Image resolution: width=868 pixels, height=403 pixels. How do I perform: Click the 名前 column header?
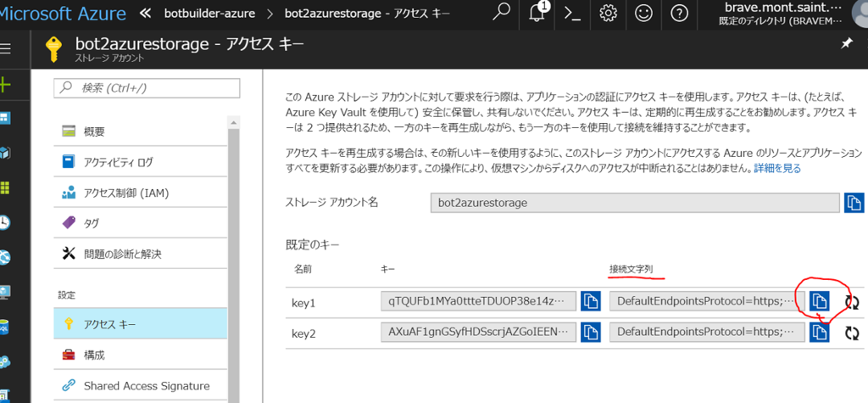[303, 270]
